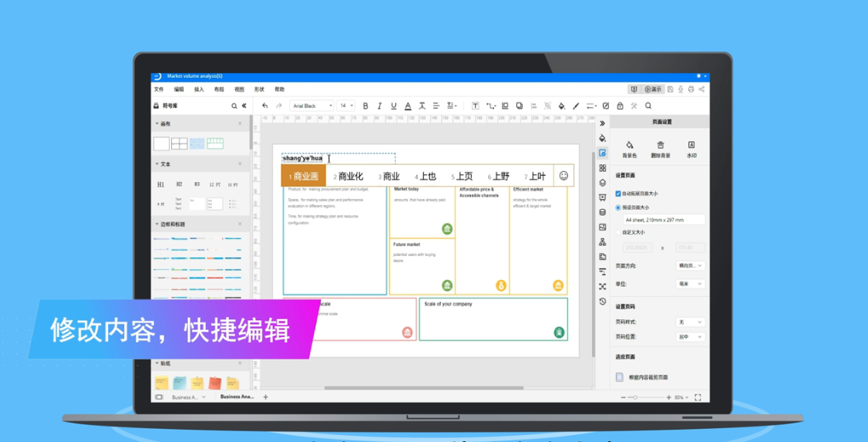Open the emoji smiley in IME bar
This screenshot has width=868, height=442.
(x=564, y=176)
